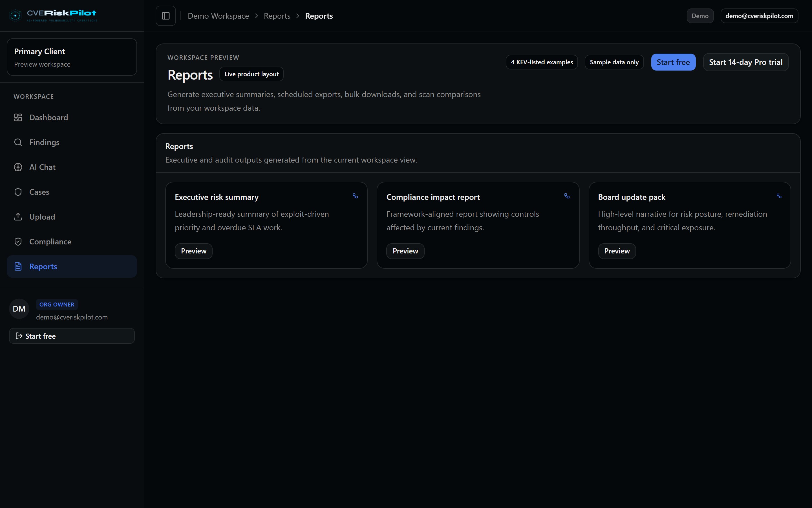Start the 14-day Pro trial
The image size is (812, 508).
tap(745, 62)
